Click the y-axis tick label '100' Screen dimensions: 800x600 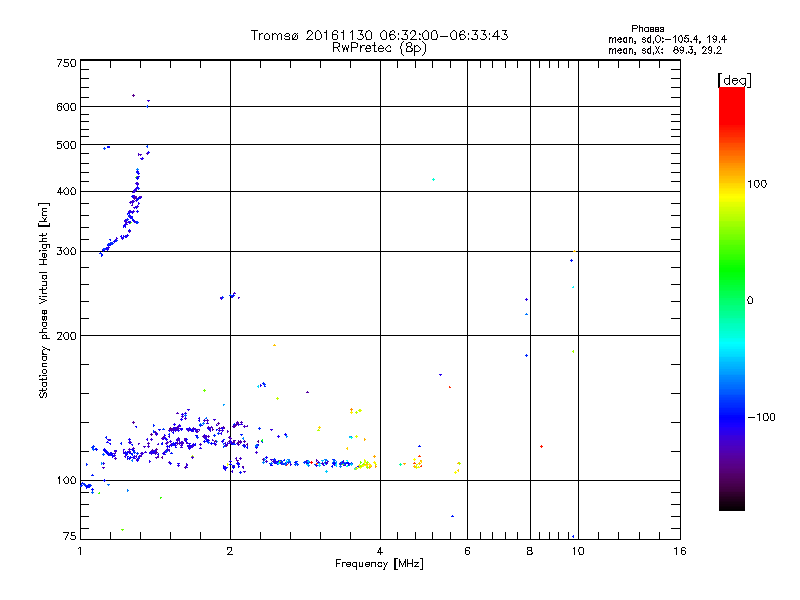pos(66,480)
